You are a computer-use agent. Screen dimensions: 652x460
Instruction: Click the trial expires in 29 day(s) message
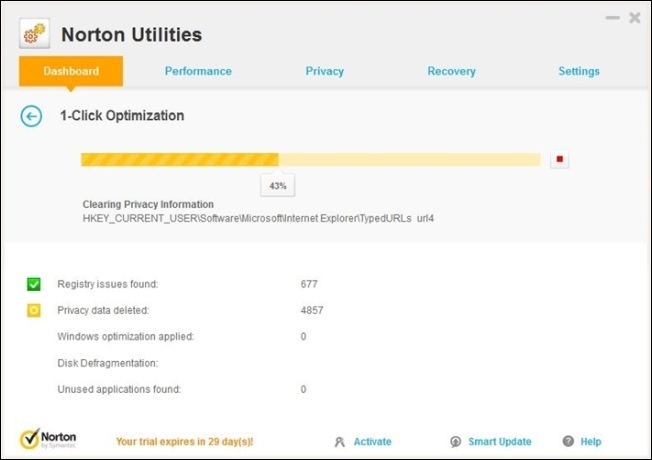point(184,442)
